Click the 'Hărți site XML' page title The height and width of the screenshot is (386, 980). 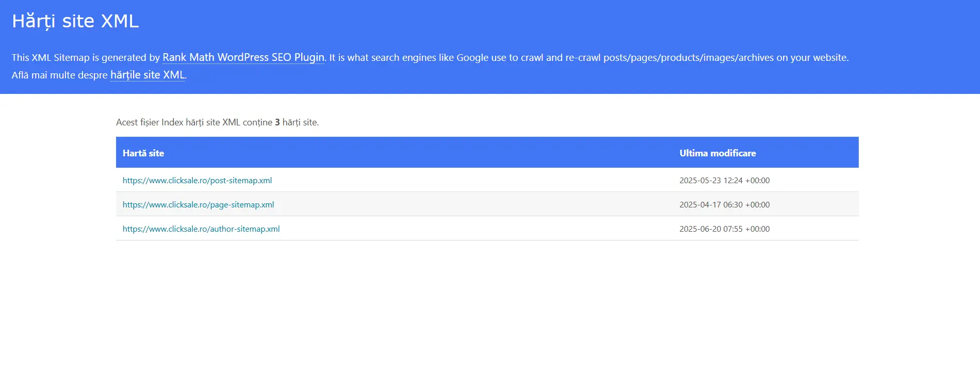[75, 21]
